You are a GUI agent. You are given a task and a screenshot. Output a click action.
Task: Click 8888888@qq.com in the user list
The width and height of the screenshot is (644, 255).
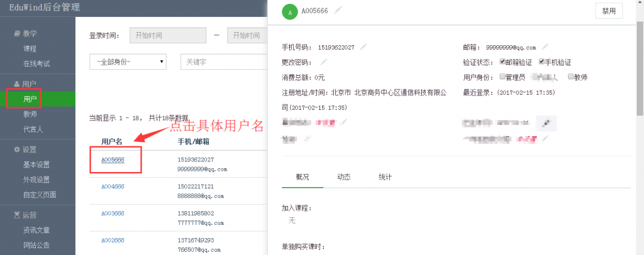click(201, 196)
